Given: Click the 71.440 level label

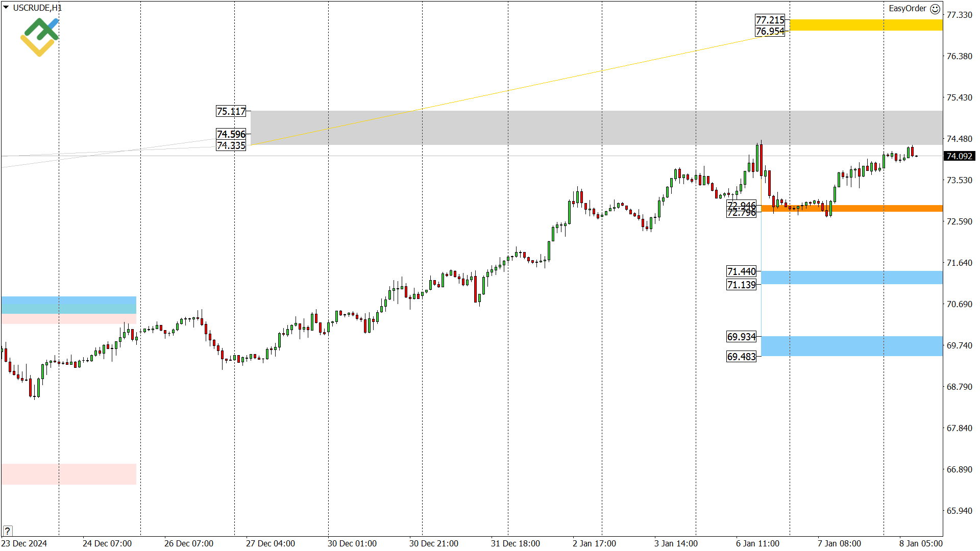Looking at the screenshot, I should pyautogui.click(x=741, y=271).
